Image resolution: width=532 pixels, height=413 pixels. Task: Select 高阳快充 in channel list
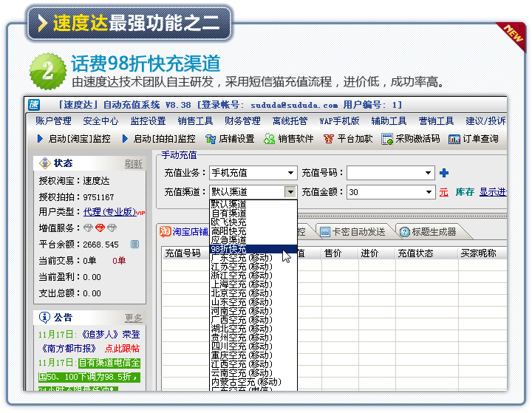click(253, 231)
